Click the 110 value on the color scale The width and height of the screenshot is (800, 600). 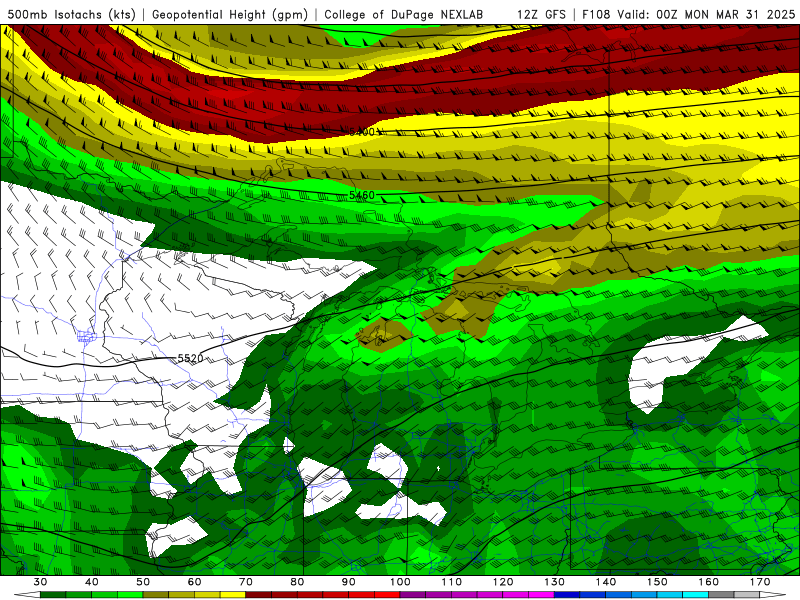tap(452, 582)
